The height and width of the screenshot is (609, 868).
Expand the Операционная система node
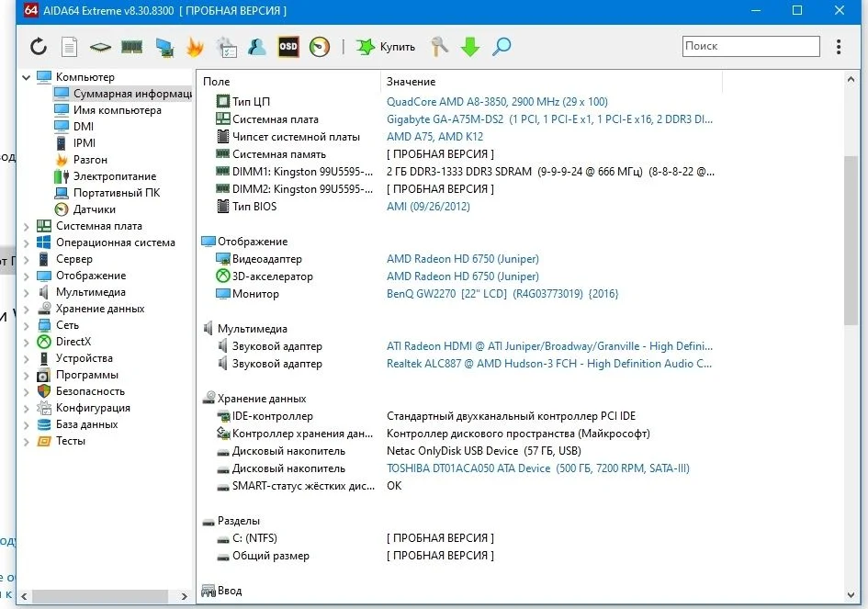point(26,243)
